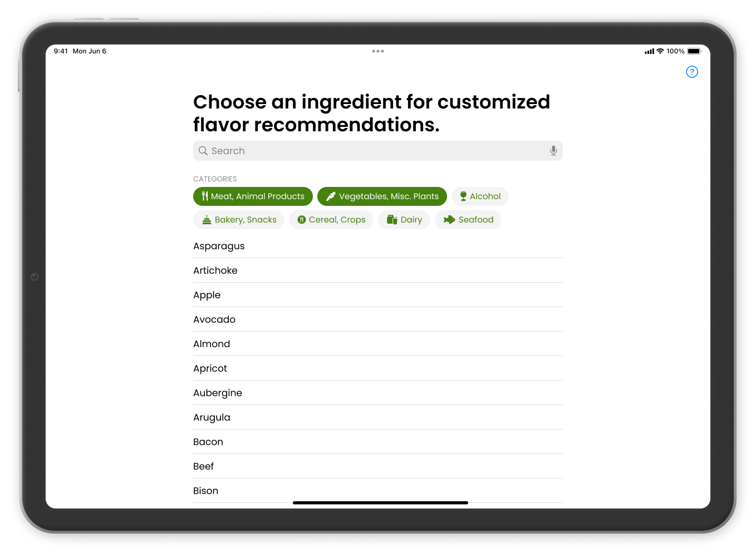Choose Beef from the list

(204, 466)
